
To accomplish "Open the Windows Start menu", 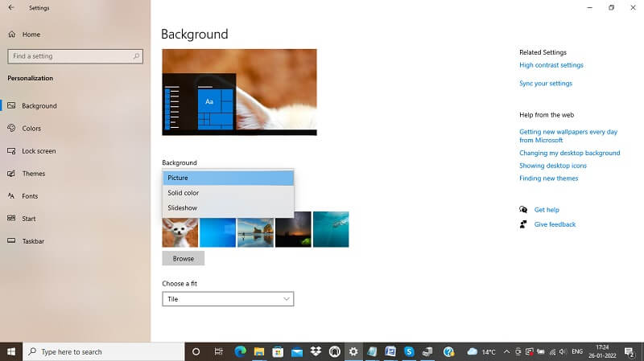I will (x=11, y=352).
